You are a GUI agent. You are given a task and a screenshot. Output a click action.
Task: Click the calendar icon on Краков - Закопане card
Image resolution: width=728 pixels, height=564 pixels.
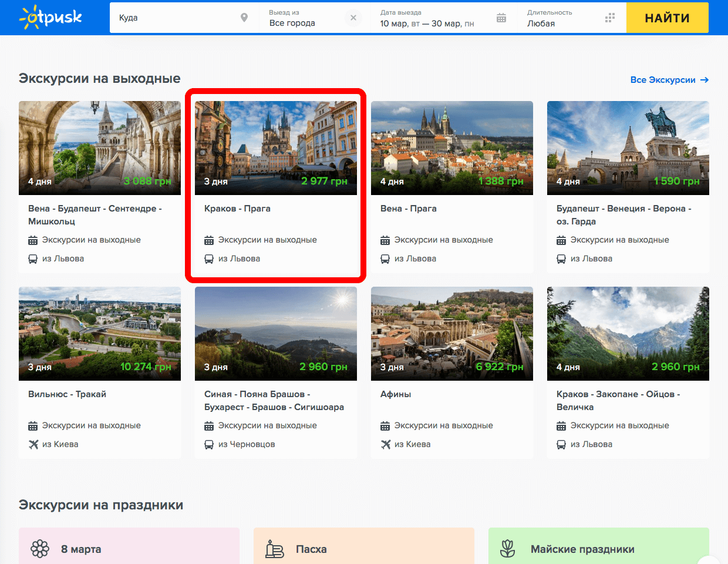[x=561, y=425]
